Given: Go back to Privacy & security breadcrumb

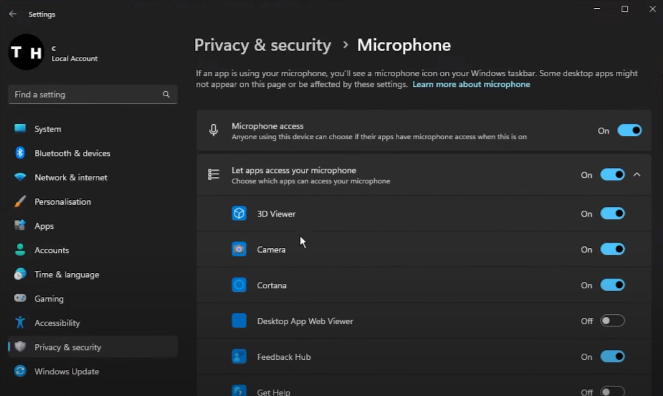Looking at the screenshot, I should [263, 45].
